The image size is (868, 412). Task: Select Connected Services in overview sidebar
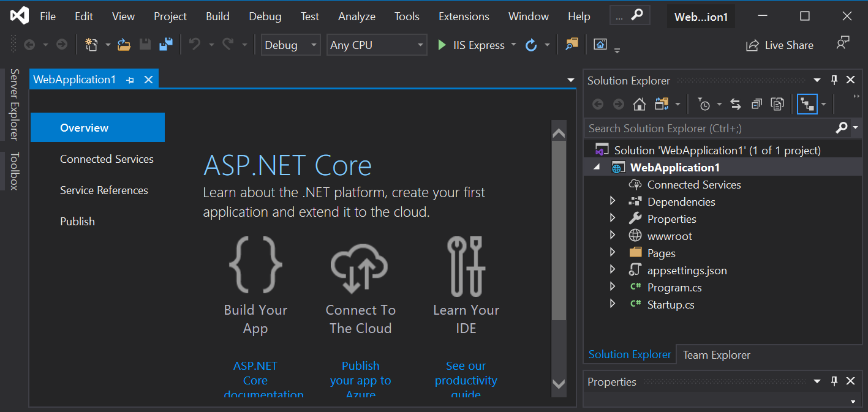107,159
